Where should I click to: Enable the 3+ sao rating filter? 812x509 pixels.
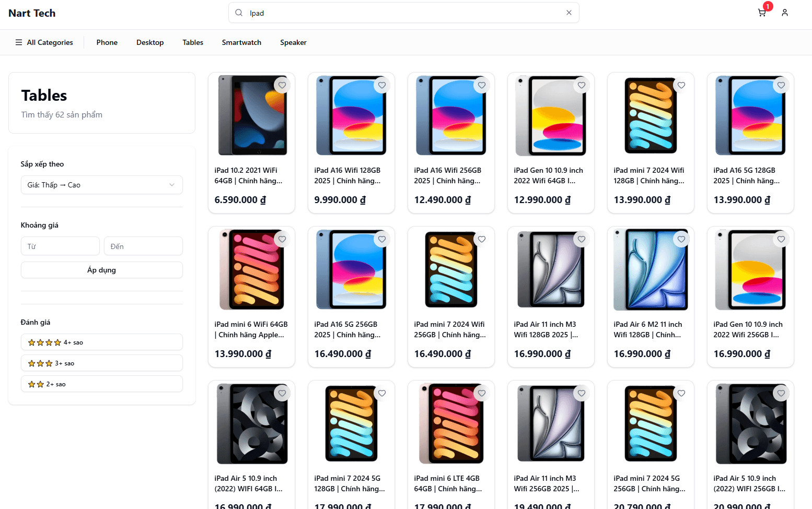click(101, 363)
